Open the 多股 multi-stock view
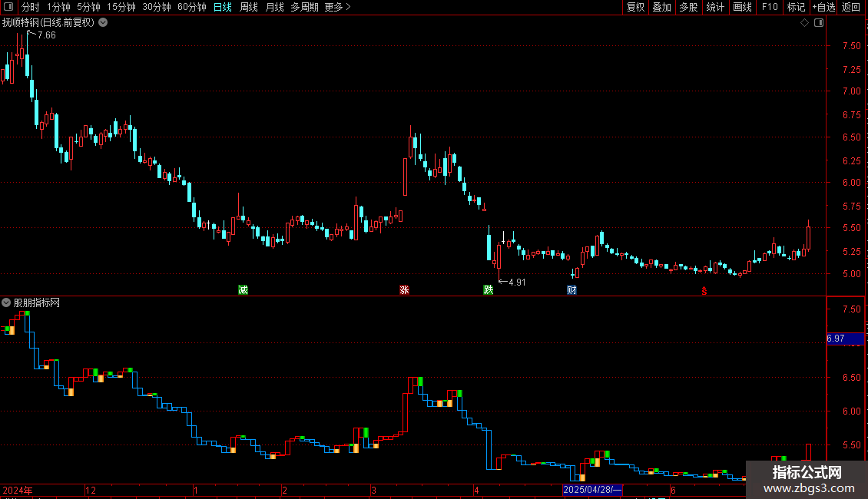This screenshot has width=868, height=499. [689, 7]
